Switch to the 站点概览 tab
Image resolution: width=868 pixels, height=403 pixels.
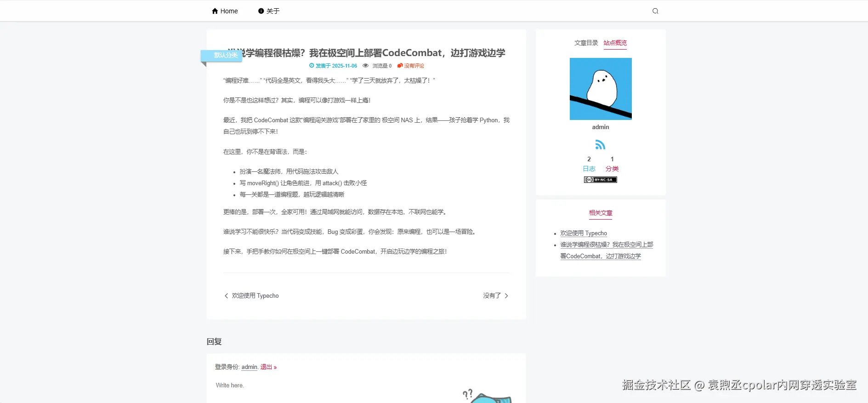tap(615, 43)
